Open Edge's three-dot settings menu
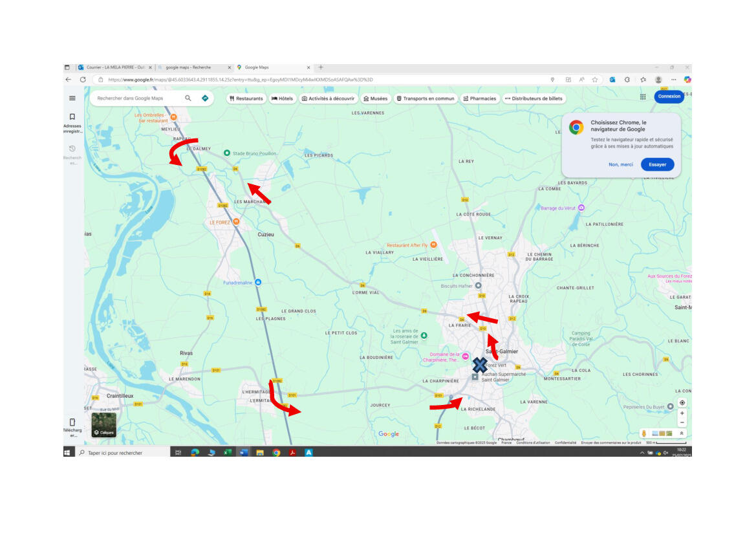756x535 pixels. pyautogui.click(x=673, y=80)
